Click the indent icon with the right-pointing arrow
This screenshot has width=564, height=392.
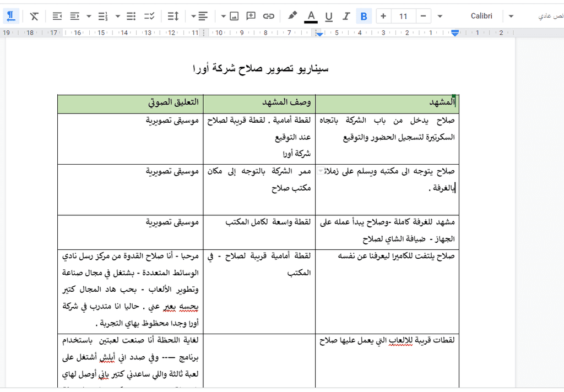75,16
